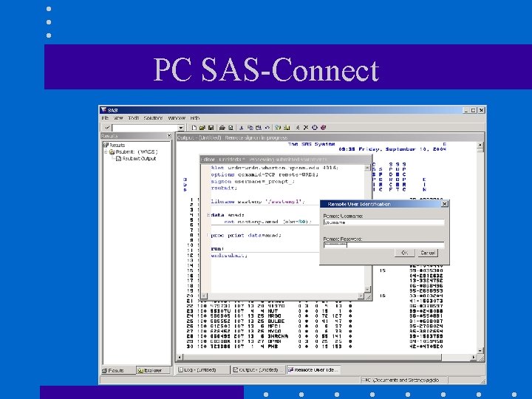Screen dimensions: 532x399
Task: Collapse the Rsubmit (WRDS) tree node
Action: pos(106,151)
